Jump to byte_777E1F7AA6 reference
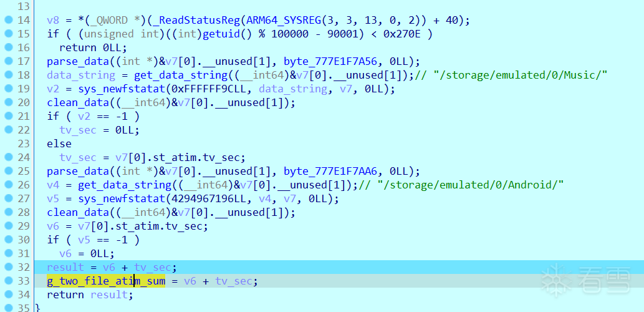This screenshot has height=312, width=644. tap(336, 171)
